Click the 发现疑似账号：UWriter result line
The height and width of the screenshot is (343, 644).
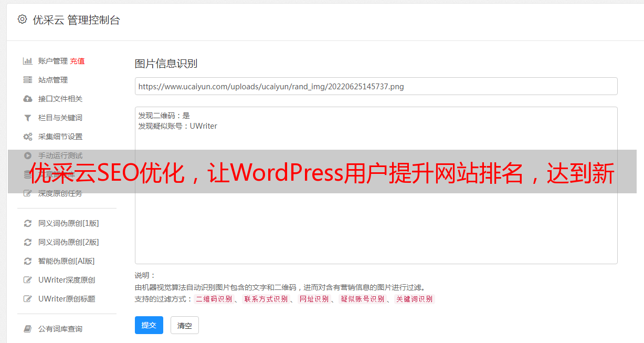(178, 126)
